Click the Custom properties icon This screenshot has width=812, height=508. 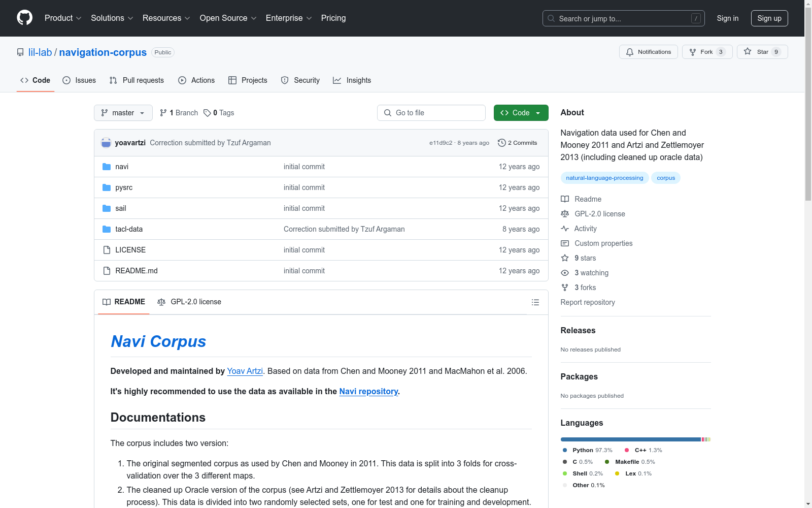(565, 243)
